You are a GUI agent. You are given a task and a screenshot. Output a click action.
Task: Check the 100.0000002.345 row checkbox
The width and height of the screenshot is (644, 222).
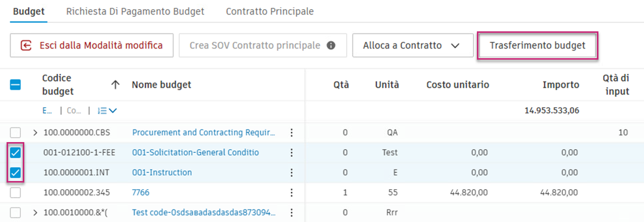(x=16, y=193)
